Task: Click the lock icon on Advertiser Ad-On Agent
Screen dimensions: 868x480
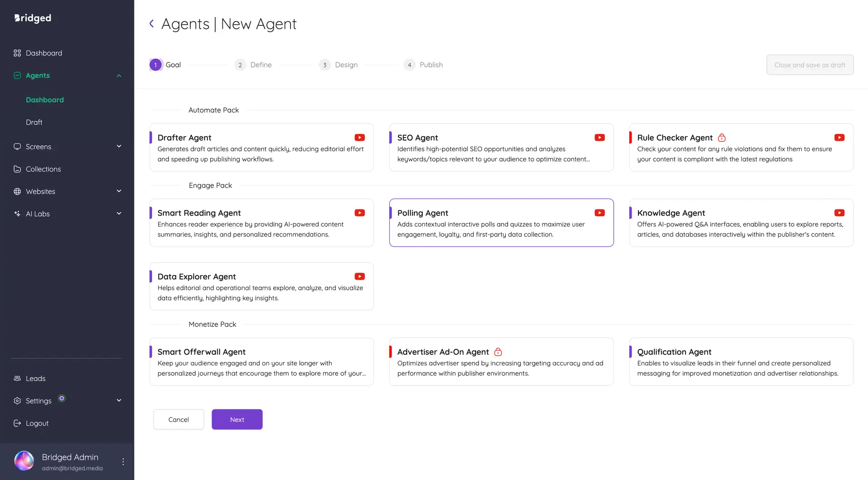Action: [x=498, y=352]
